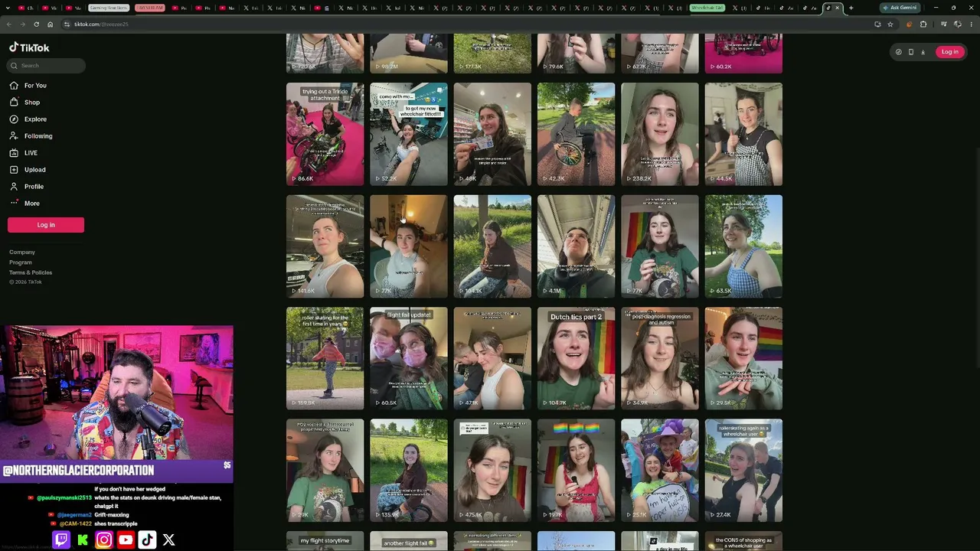This screenshot has width=980, height=551.
Task: Go back in the browser history
Action: (x=9, y=24)
